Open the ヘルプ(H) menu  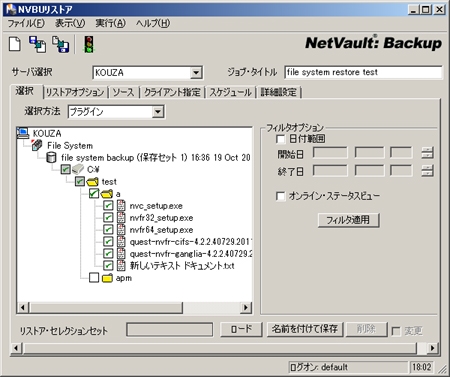click(x=153, y=23)
